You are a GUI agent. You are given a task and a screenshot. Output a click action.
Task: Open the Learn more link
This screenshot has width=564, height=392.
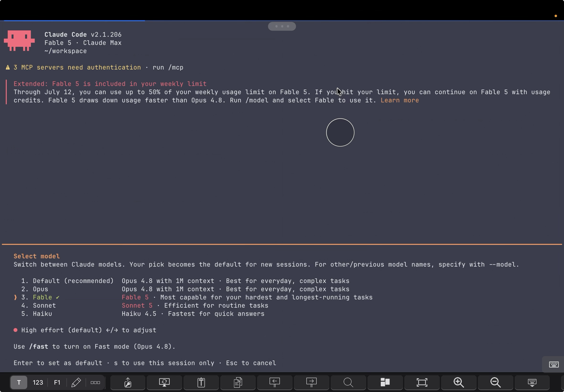[x=400, y=100]
